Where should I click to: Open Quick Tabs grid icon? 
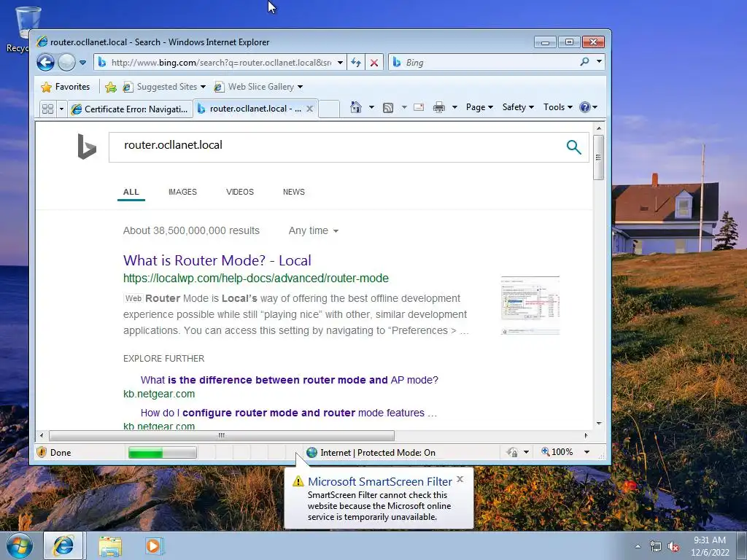tap(47, 109)
